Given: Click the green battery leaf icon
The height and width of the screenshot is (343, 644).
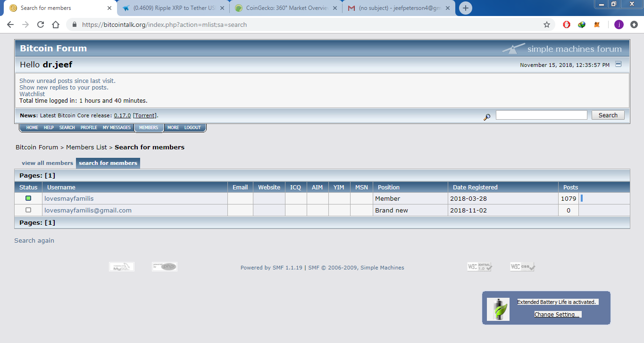Looking at the screenshot, I should (x=498, y=309).
